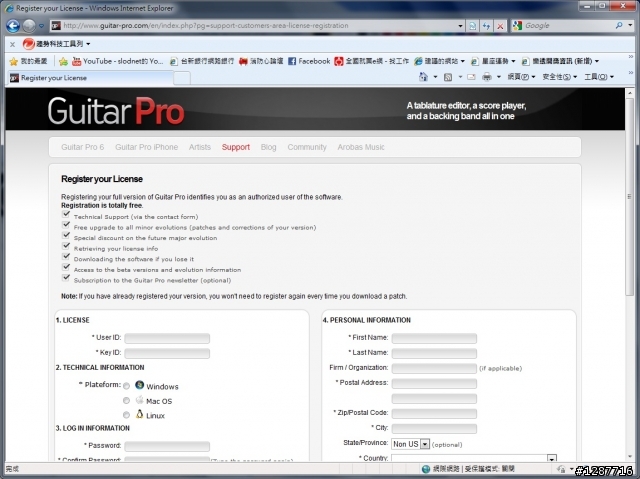Select the Windows platform radio button
640x479 pixels.
(127, 386)
